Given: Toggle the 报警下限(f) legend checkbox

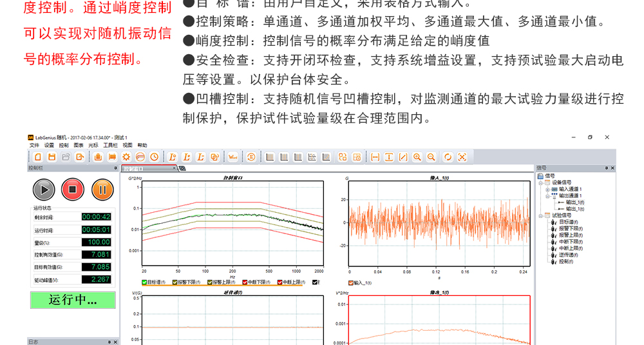Looking at the screenshot, I should coord(175,282).
